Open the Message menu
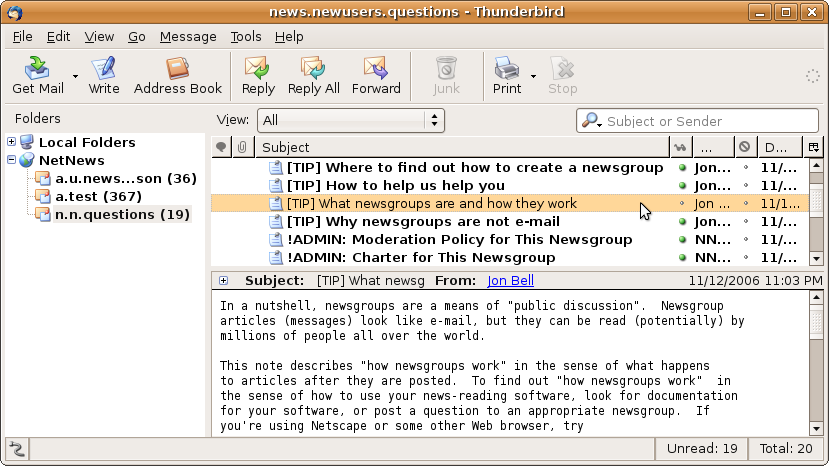Viewport: 829px width, 466px height. (x=187, y=36)
